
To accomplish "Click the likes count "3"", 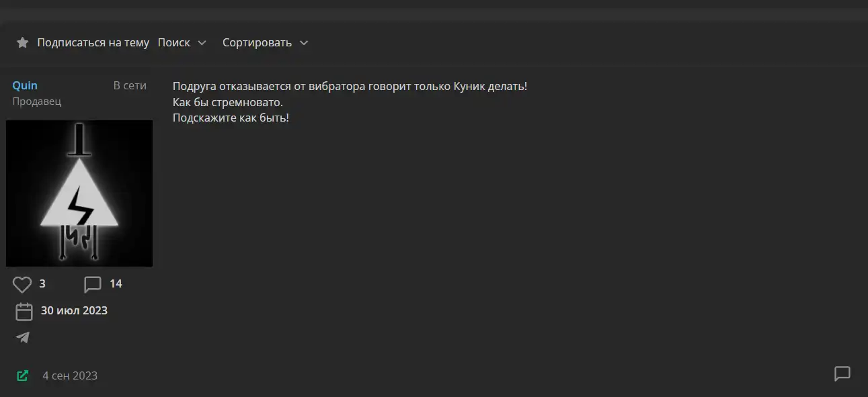I will click(x=42, y=284).
